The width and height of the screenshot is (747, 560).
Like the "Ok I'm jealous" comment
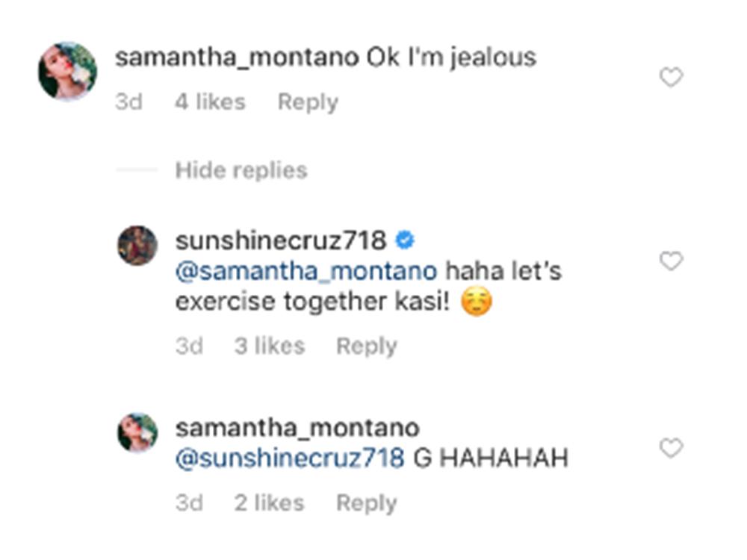pos(671,77)
